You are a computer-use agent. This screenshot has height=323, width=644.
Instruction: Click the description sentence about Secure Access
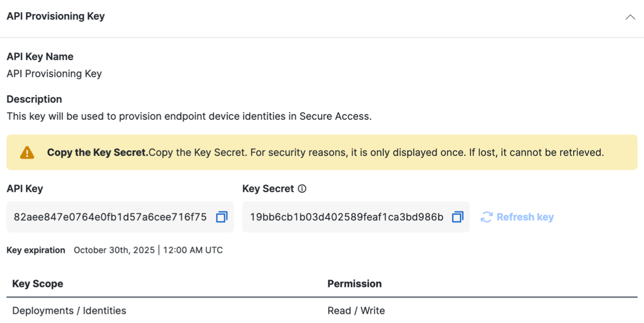click(189, 116)
